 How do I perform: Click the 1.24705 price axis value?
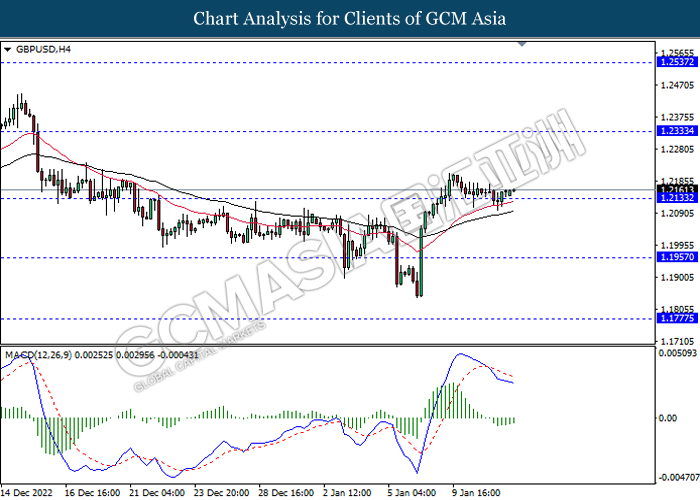[x=678, y=85]
